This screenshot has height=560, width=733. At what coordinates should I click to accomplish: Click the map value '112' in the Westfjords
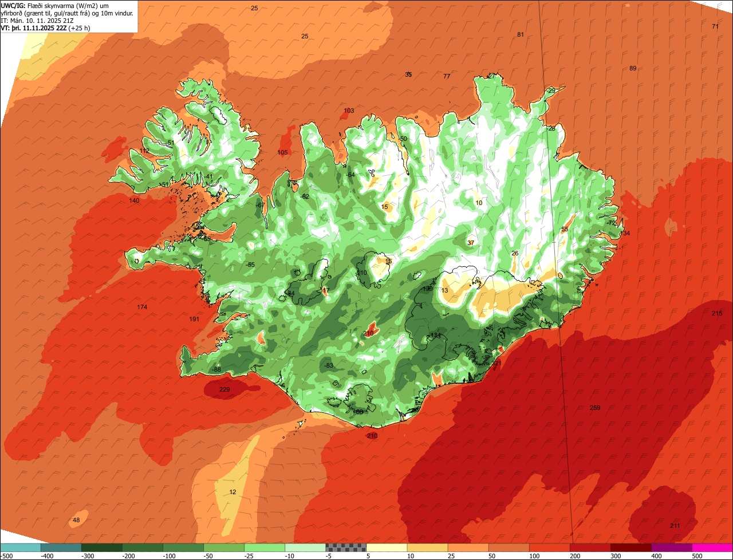click(x=144, y=151)
